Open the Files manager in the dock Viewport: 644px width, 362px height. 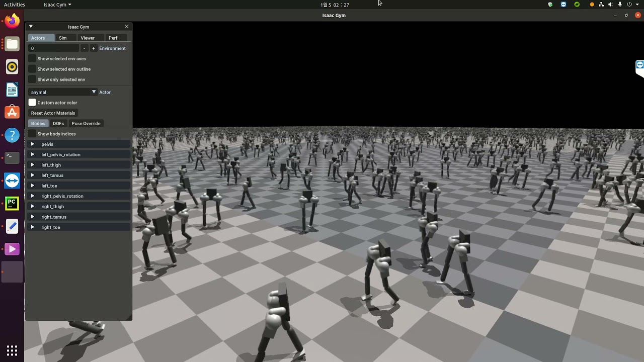tap(12, 44)
